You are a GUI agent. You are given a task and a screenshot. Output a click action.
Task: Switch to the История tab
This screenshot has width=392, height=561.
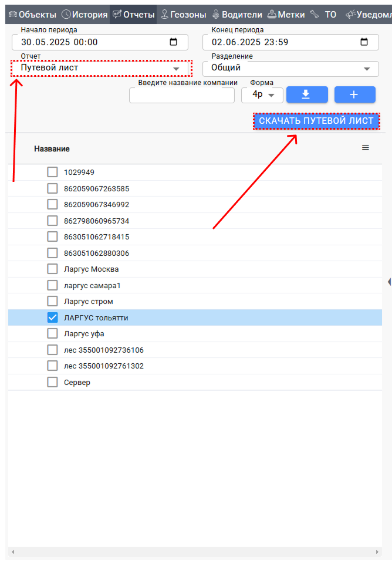(x=85, y=15)
